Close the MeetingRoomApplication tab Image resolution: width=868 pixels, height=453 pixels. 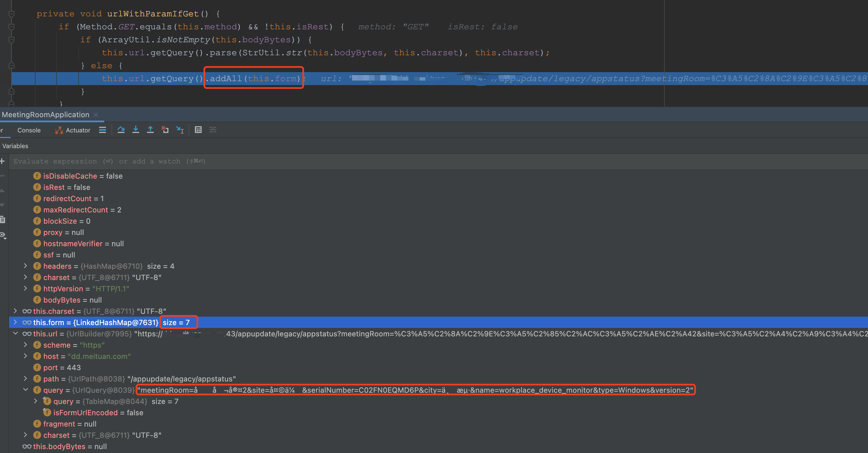(96, 115)
